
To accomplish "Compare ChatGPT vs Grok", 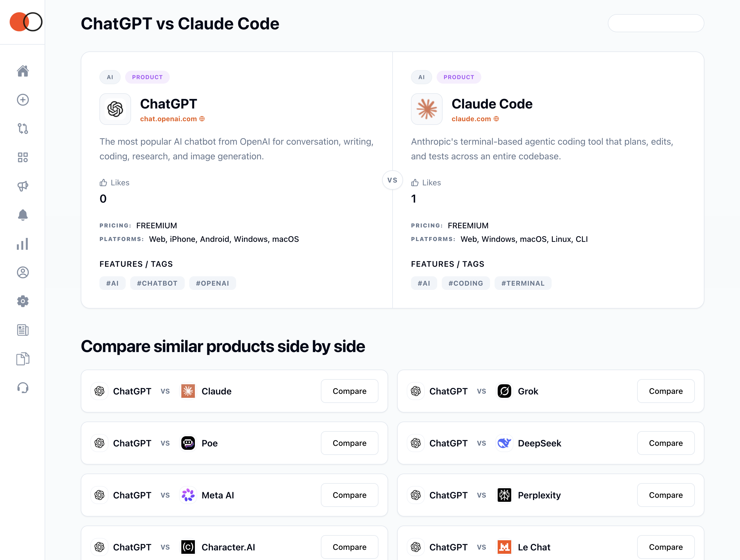I will pyautogui.click(x=666, y=391).
